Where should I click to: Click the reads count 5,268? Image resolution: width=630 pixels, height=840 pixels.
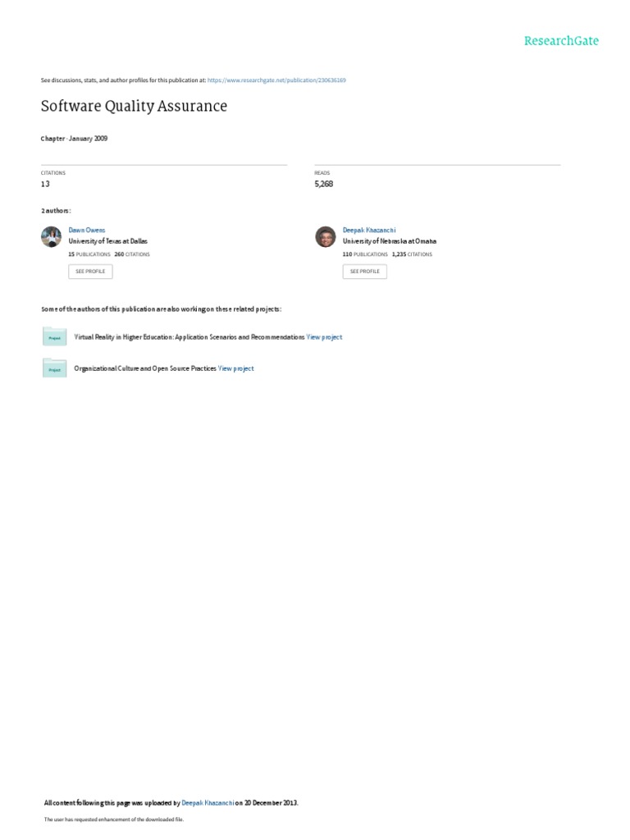pos(323,184)
